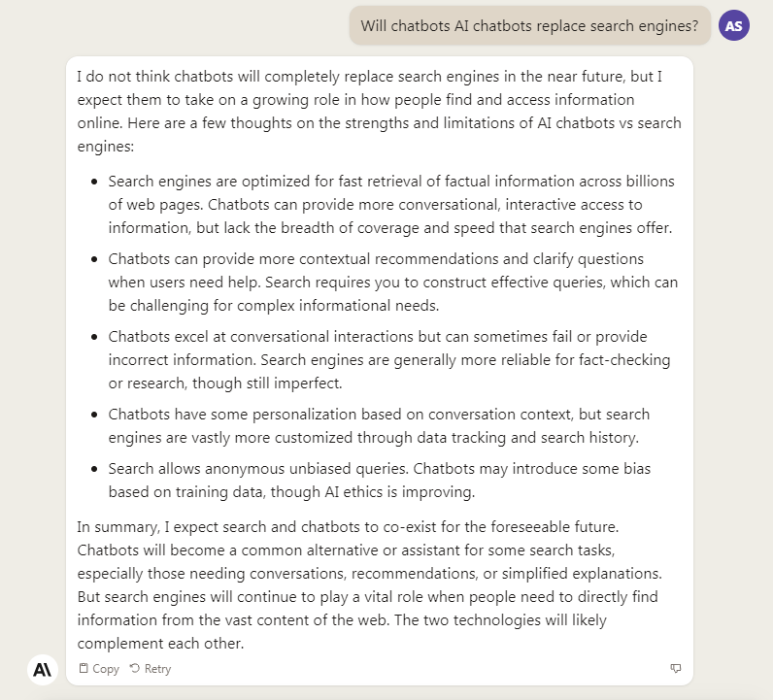Click the bullet mentioning fact-checking reliability
This screenshot has width=773, height=700.
point(389,360)
